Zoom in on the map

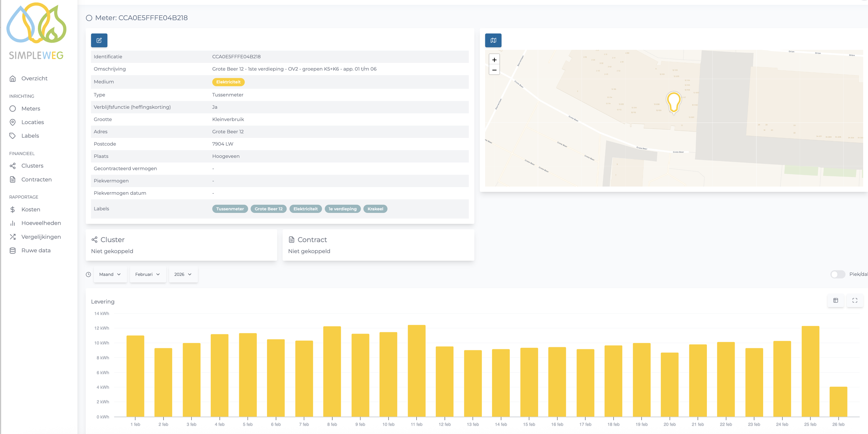coord(494,60)
